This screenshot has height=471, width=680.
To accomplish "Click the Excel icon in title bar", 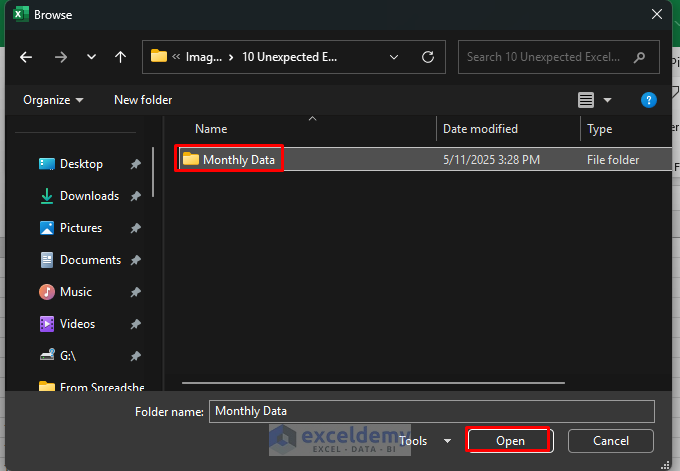I will (x=20, y=14).
